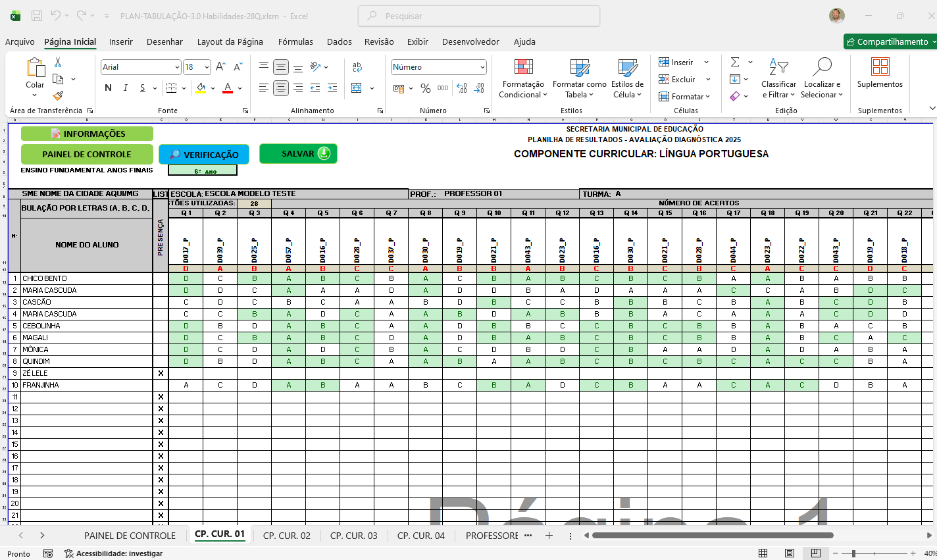Image resolution: width=937 pixels, height=560 pixels.
Task: Click the Cut scissors icon
Action: pos(58,63)
